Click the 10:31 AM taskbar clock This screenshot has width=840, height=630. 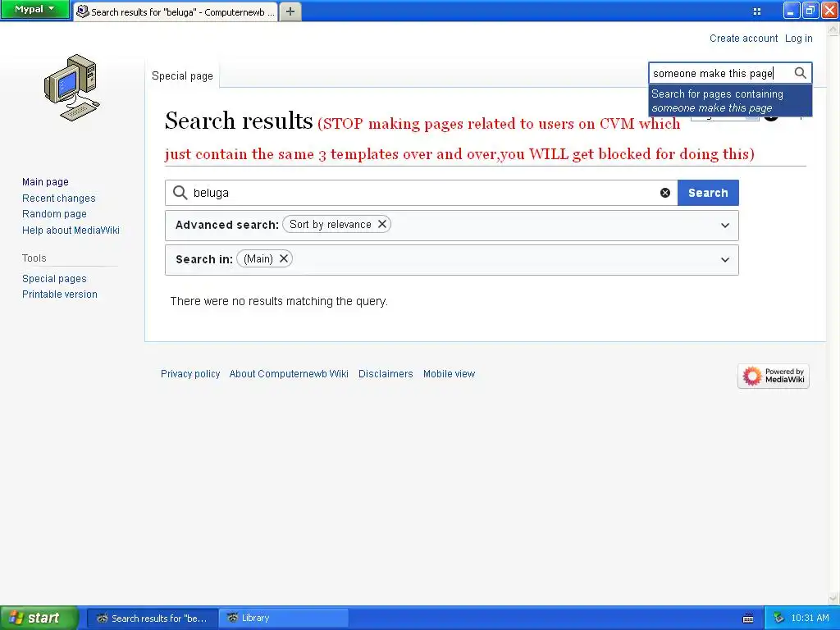(x=810, y=618)
